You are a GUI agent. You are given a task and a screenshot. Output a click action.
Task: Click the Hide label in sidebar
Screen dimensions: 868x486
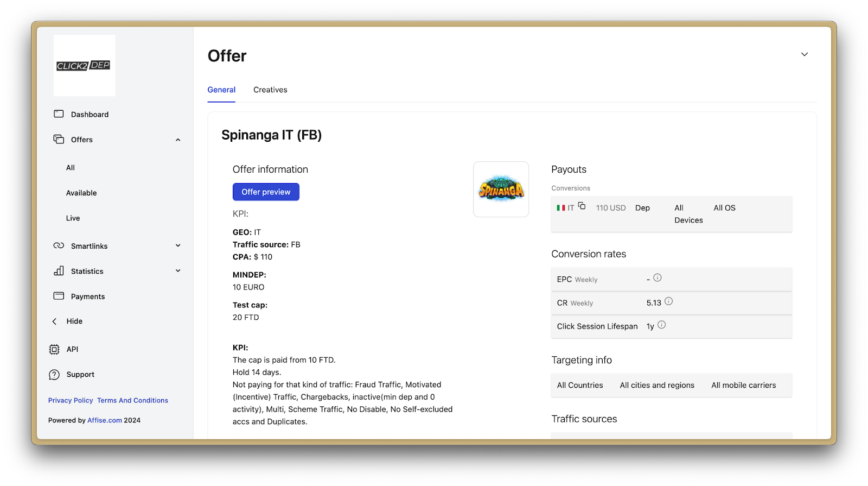(74, 321)
